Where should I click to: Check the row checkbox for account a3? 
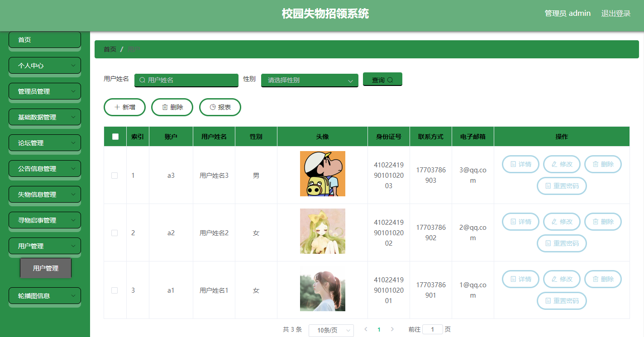114,176
